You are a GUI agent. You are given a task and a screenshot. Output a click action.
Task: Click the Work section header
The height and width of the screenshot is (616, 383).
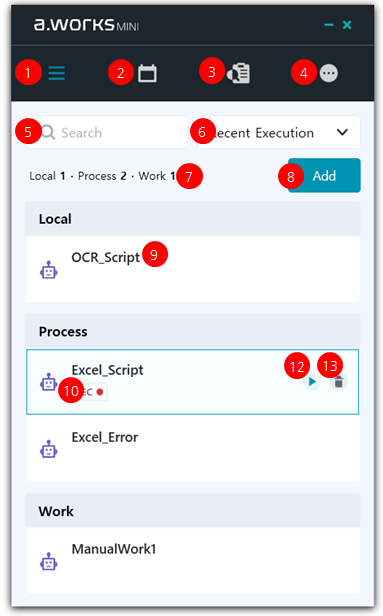(x=192, y=511)
